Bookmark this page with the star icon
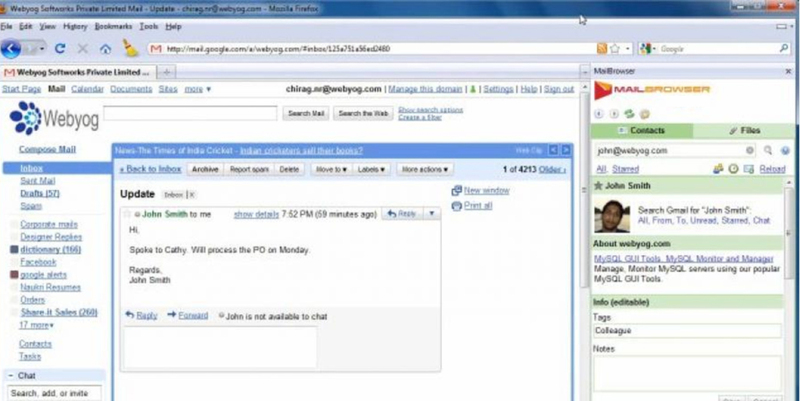Viewport: 800px width, 401px height. click(x=615, y=48)
